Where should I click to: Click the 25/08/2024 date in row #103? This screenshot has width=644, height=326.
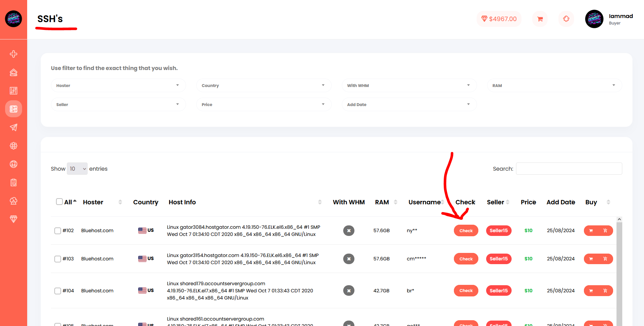point(561,259)
